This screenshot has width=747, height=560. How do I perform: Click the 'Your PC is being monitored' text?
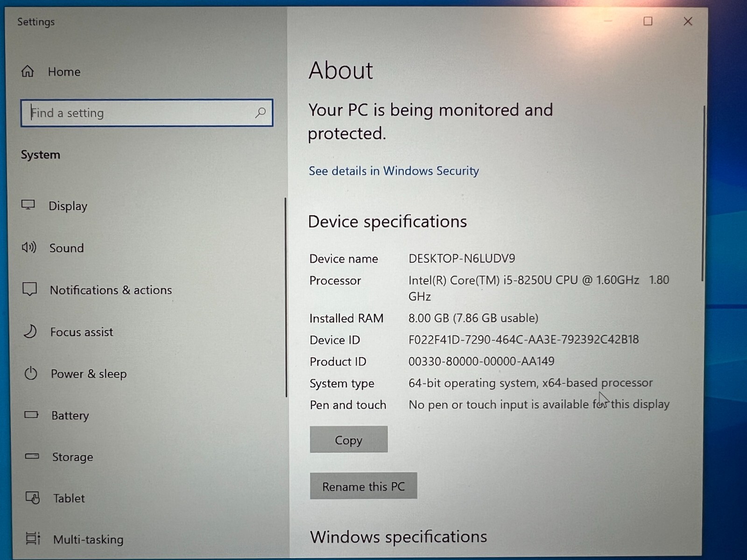[x=430, y=122]
